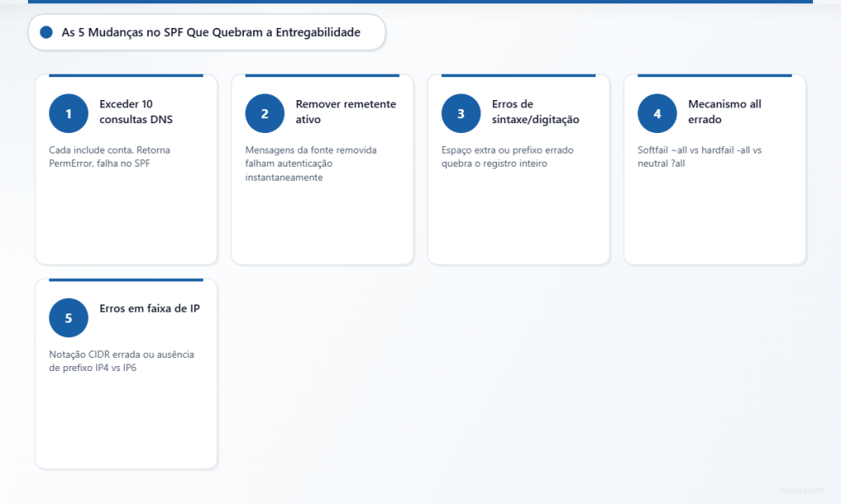
Task: Click the blue dot in the title pill
Action: (47, 32)
